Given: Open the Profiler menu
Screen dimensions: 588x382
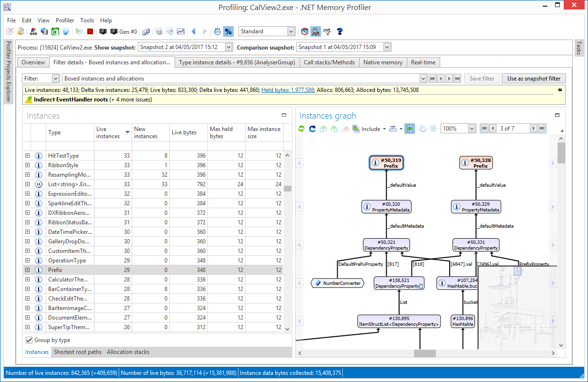Looking at the screenshot, I should coord(65,20).
